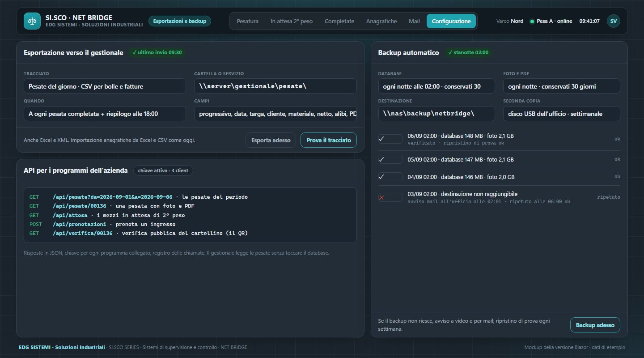
Task: Click the '06/09 02:00 · database 148 MB' entry
Action: (461, 136)
